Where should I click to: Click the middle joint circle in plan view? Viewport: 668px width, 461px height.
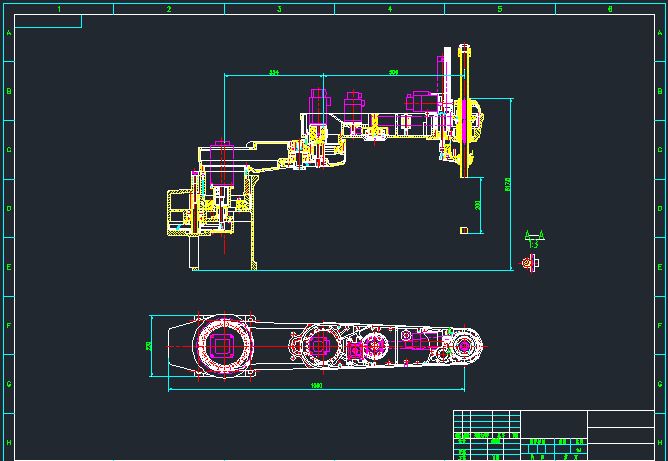pyautogui.click(x=321, y=347)
